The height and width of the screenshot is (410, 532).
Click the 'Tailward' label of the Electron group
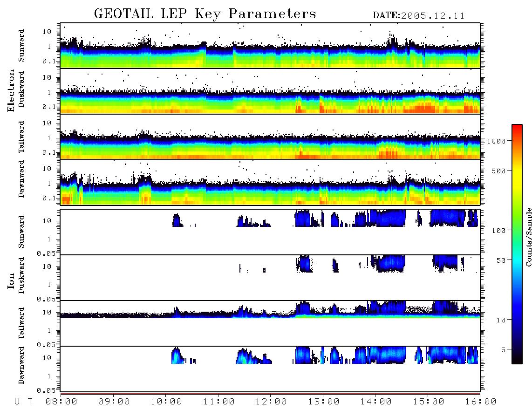click(21, 137)
